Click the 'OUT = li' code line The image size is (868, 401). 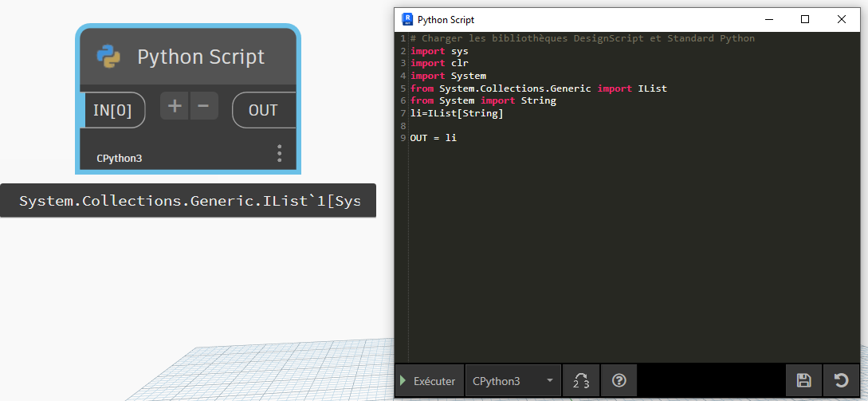(x=434, y=139)
